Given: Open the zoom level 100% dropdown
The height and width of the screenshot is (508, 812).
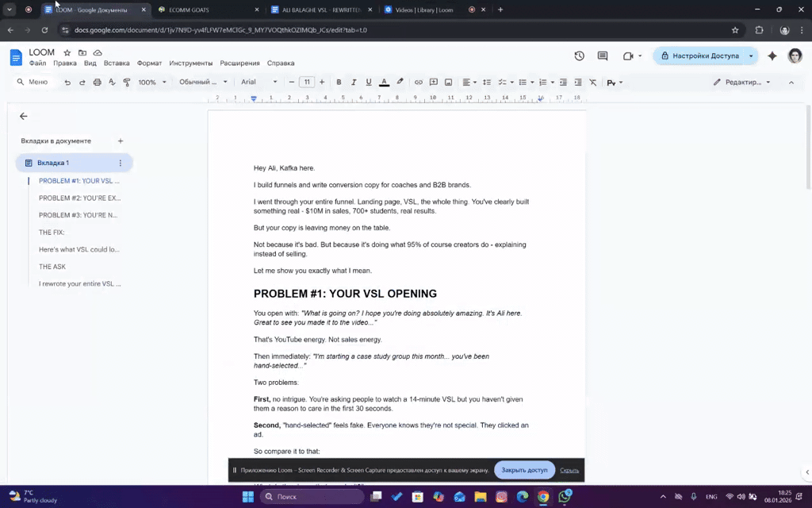Looking at the screenshot, I should pyautogui.click(x=151, y=82).
